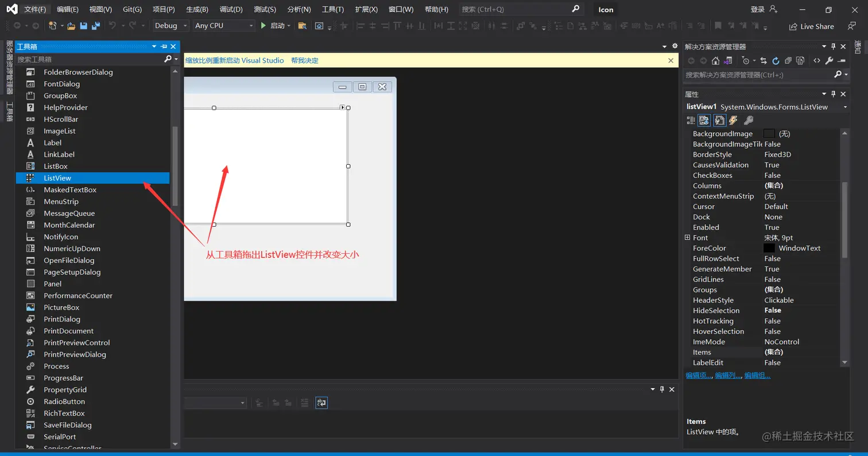Click the tab order icon in bottom toolbar
868x456 pixels.
pos(321,403)
